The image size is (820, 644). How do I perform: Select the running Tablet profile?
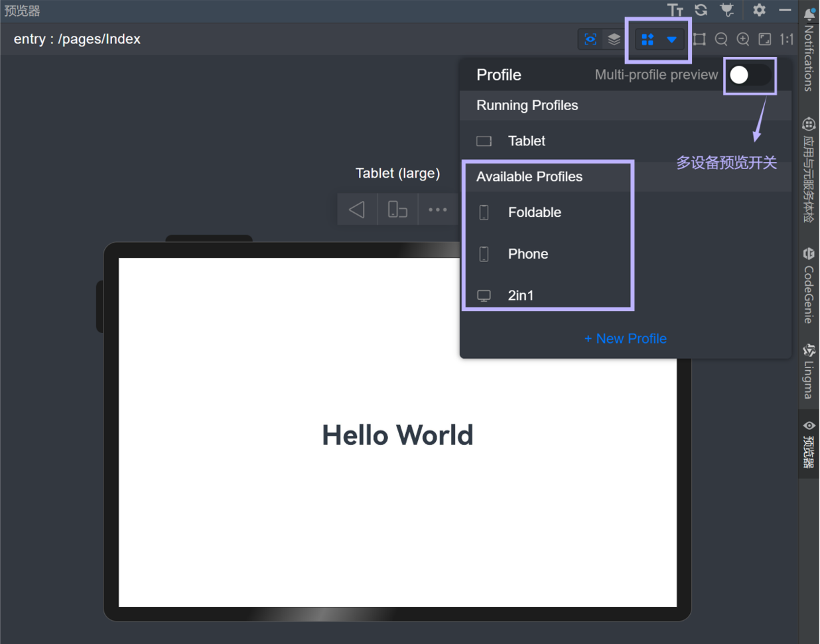tap(625, 141)
